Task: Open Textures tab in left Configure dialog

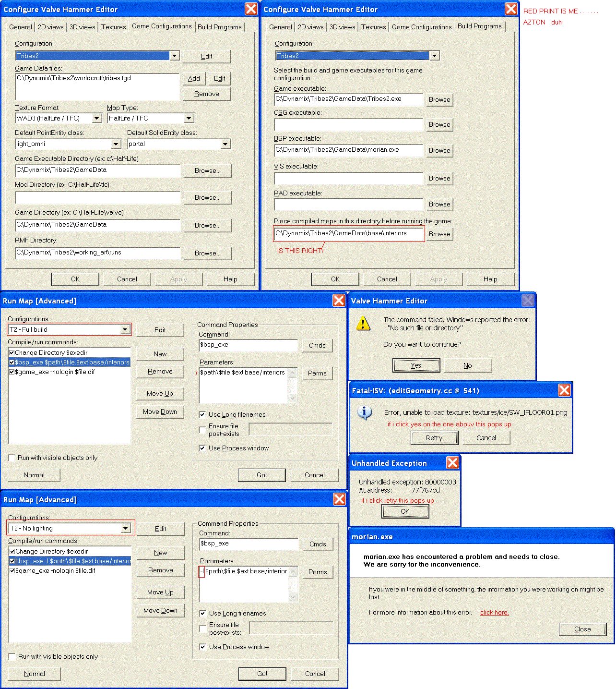Action: pyautogui.click(x=114, y=27)
